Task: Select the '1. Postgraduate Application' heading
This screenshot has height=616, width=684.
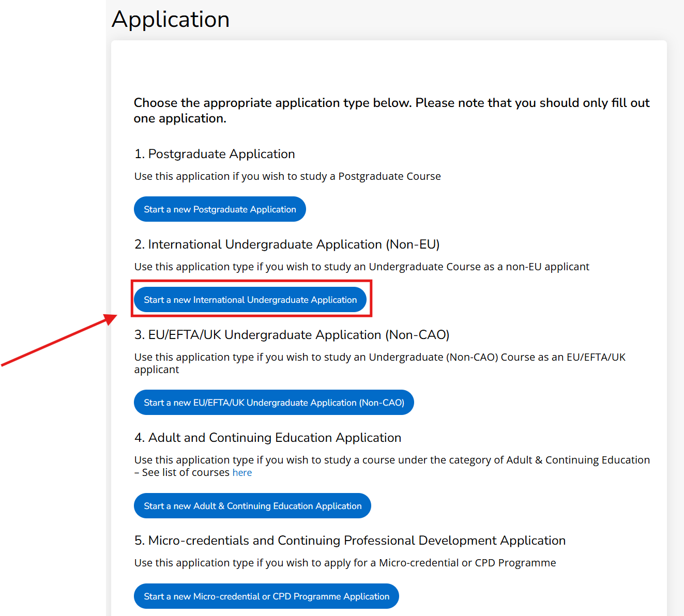Action: pos(215,154)
